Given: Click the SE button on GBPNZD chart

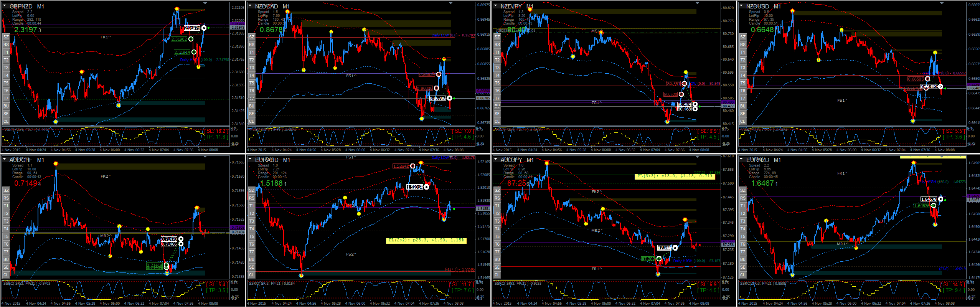Looking at the screenshot, I should point(6,114).
